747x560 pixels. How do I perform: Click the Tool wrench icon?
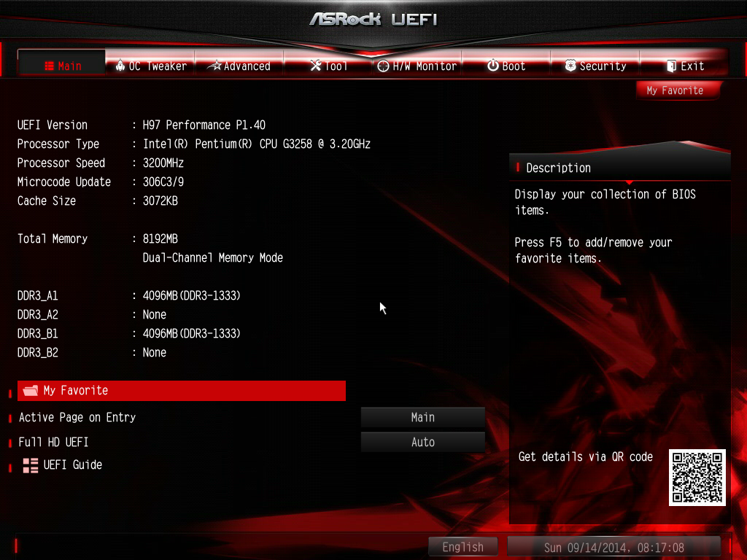click(x=315, y=65)
